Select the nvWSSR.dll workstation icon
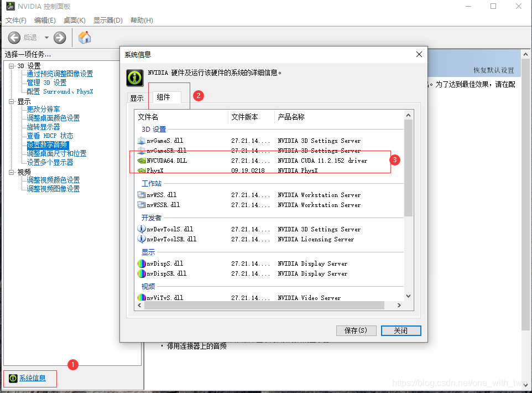The height and width of the screenshot is (393, 532). (141, 205)
